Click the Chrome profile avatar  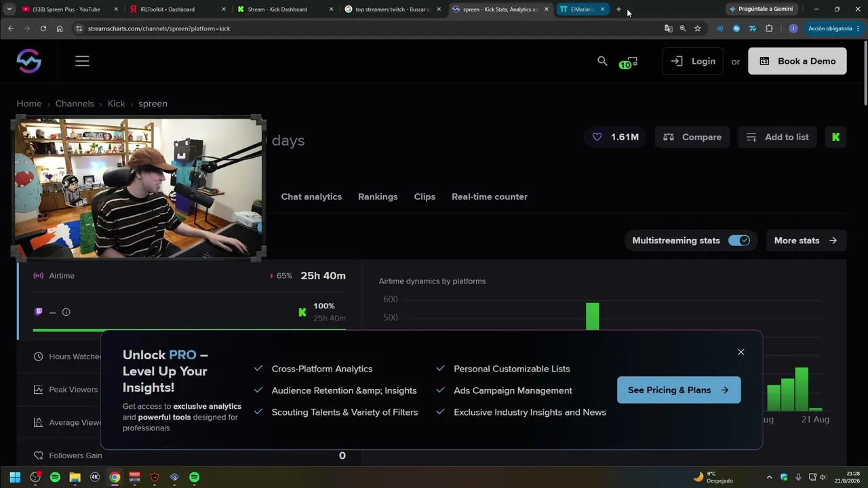coord(793,28)
